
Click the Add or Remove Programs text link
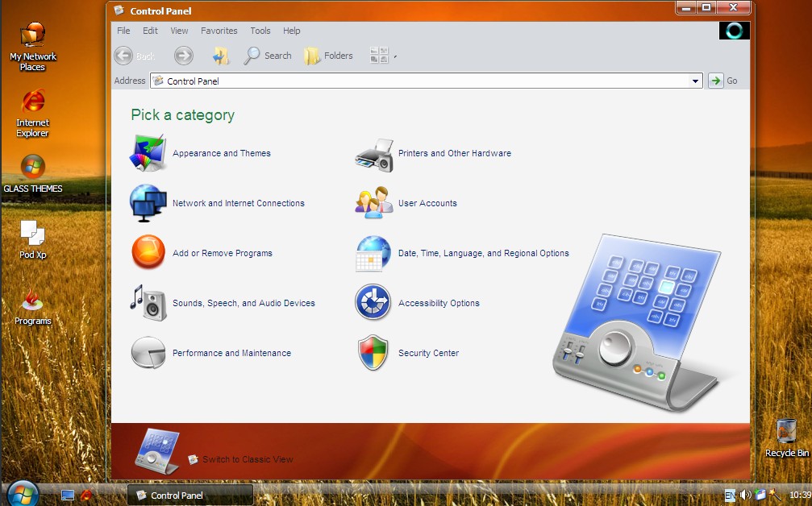pos(223,253)
